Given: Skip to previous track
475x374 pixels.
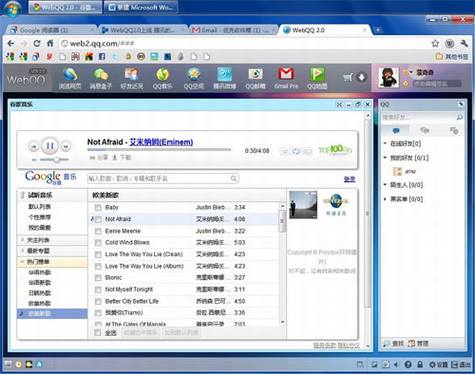Looking at the screenshot, I should pyautogui.click(x=33, y=146).
